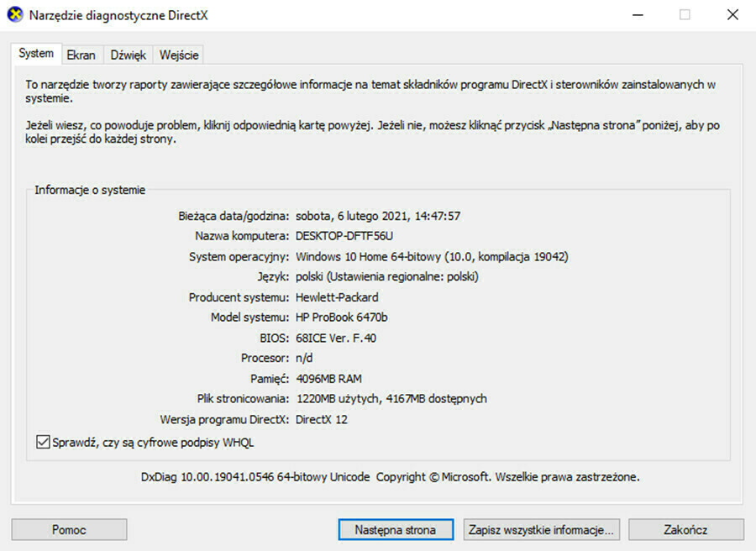Click the Bieżąca data/godzina label
The width and height of the screenshot is (756, 551).
pyautogui.click(x=234, y=216)
